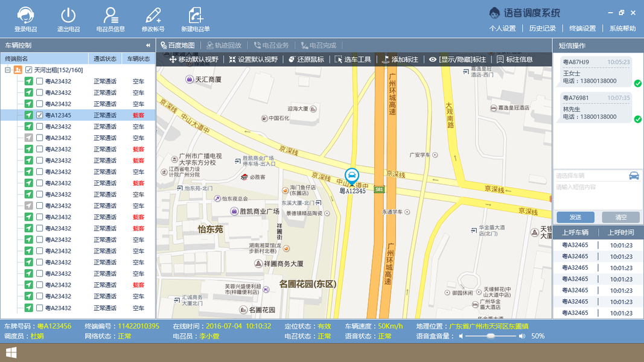Viewport: 644px width, 362px height.
Task: Click the orange fleet icon of 天河出租
Action: click(18, 70)
